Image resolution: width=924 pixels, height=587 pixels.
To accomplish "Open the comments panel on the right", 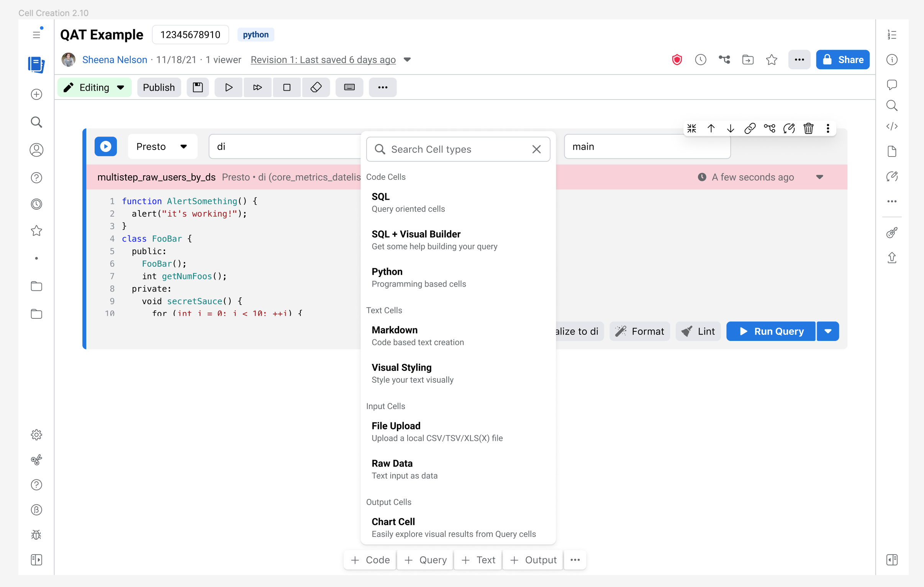I will pyautogui.click(x=892, y=85).
